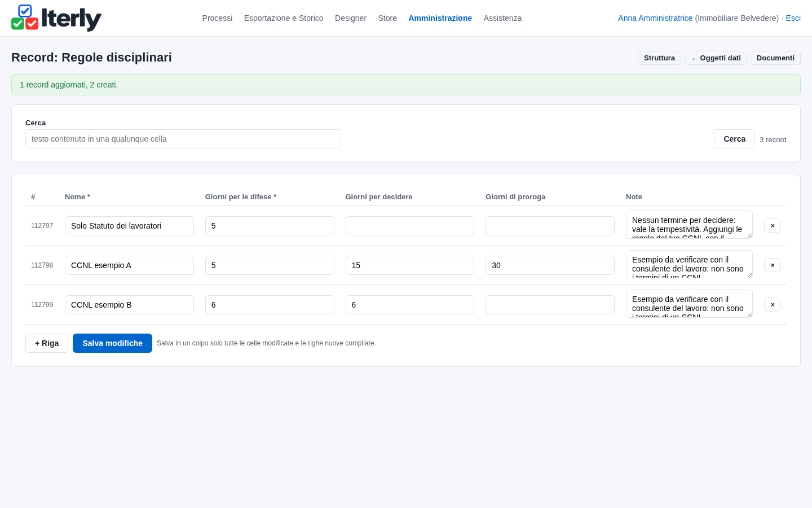Edit Giorni per le difese value 6
Viewport: 812px width, 508px height.
(270, 305)
